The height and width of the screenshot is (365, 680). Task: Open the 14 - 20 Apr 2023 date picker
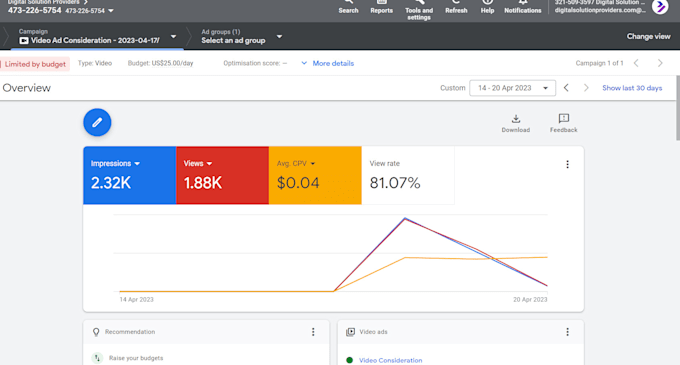pyautogui.click(x=513, y=88)
